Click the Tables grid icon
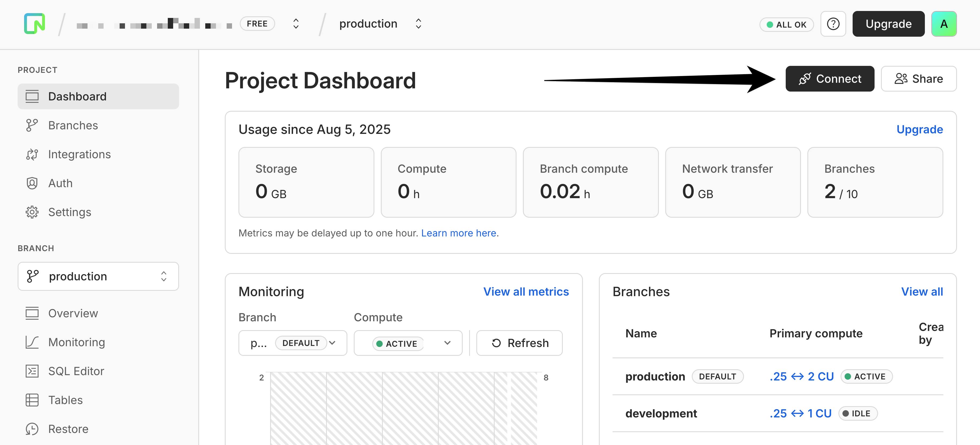This screenshot has width=980, height=445. tap(32, 400)
